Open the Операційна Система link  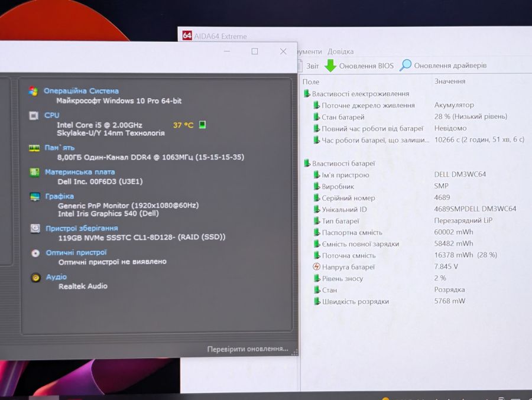click(81, 91)
